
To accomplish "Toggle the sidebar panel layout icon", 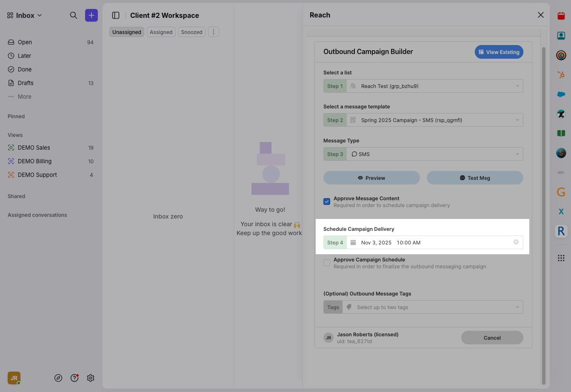I will [116, 15].
